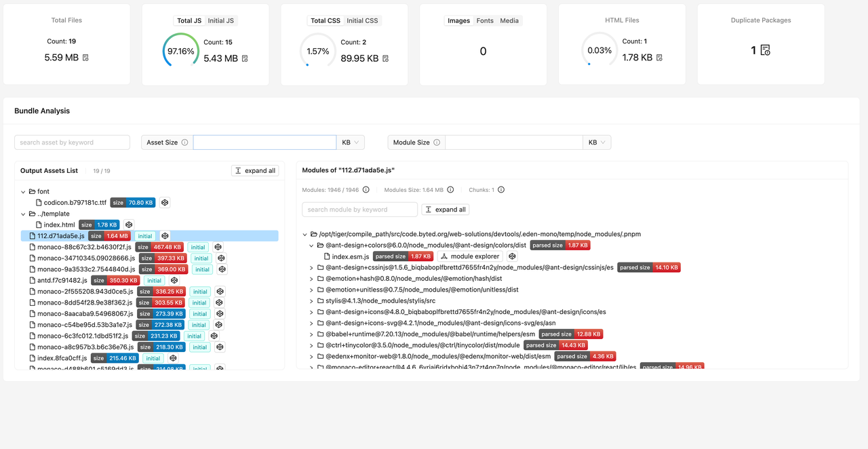Image resolution: width=868 pixels, height=449 pixels.
Task: Collapse the font folder in Output Assets List
Action: tap(22, 191)
